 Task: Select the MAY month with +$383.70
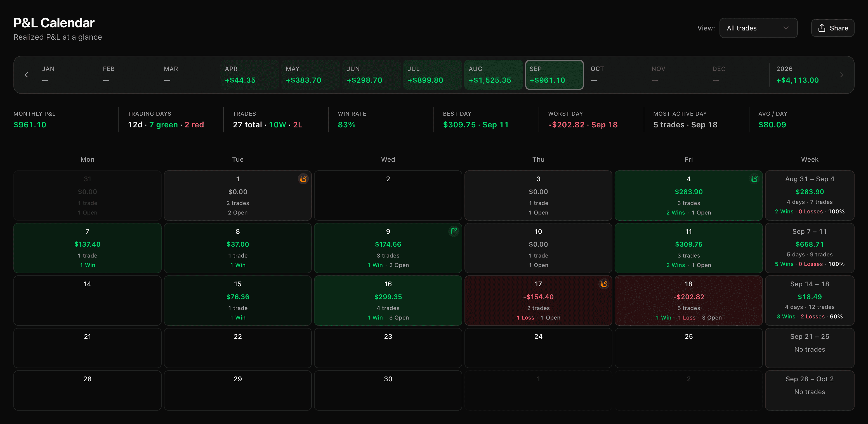[311, 75]
